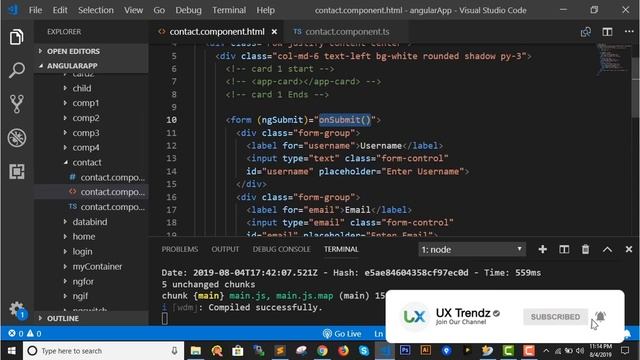640x360 pixels.
Task: Select the TERMINAL panel tab
Action: (341, 249)
